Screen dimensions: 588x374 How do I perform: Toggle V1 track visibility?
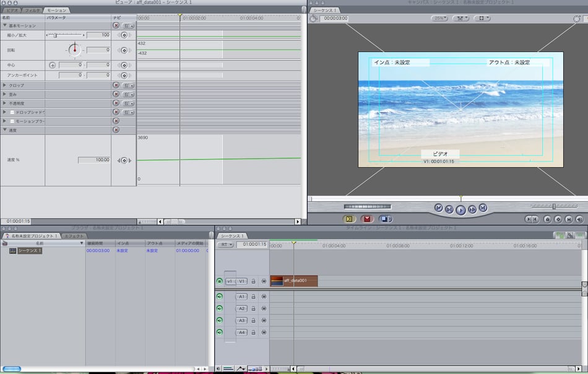click(x=219, y=281)
